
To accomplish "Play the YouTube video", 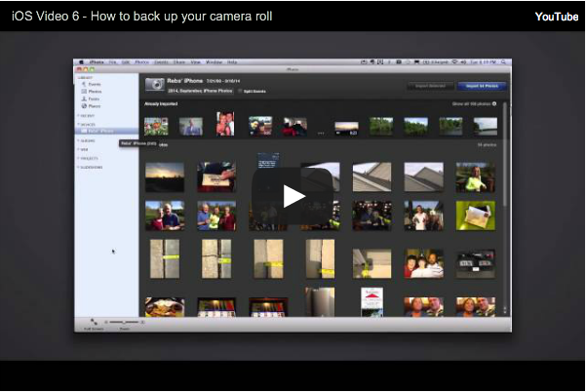I will click(x=293, y=196).
